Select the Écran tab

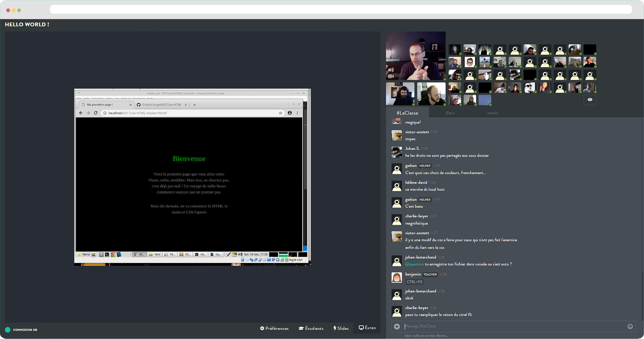(x=367, y=328)
